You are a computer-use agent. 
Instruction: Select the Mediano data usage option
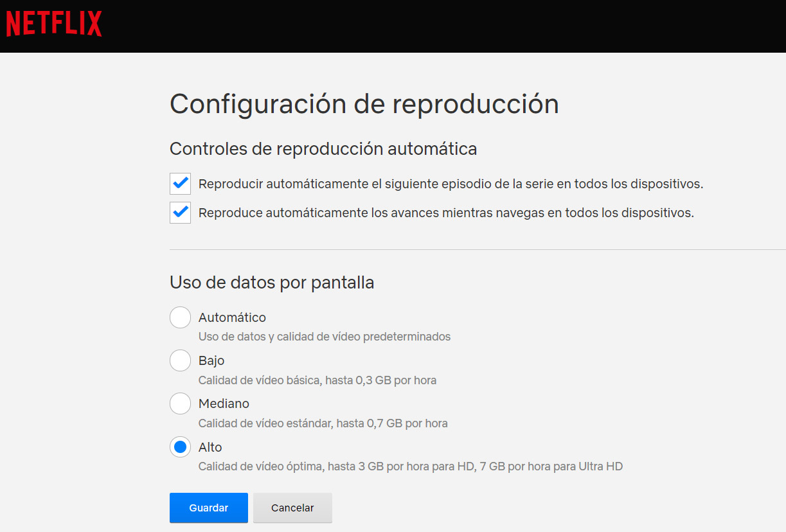point(180,403)
